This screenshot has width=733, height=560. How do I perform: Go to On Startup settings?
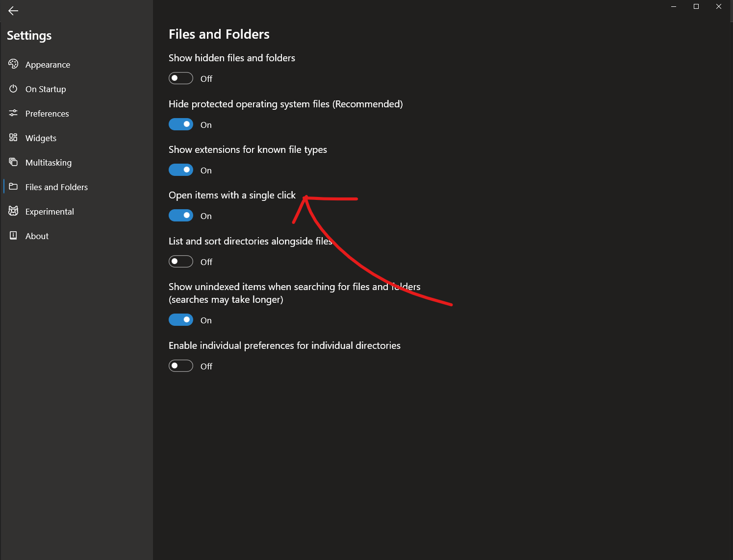pyautogui.click(x=46, y=89)
